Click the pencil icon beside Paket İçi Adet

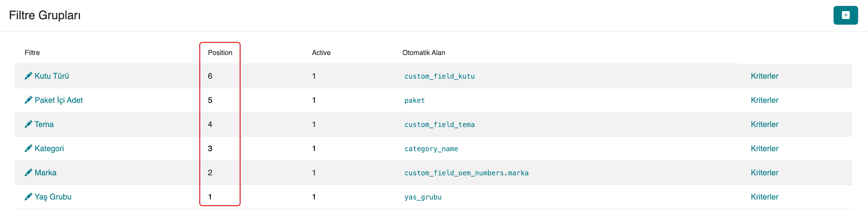(x=28, y=100)
